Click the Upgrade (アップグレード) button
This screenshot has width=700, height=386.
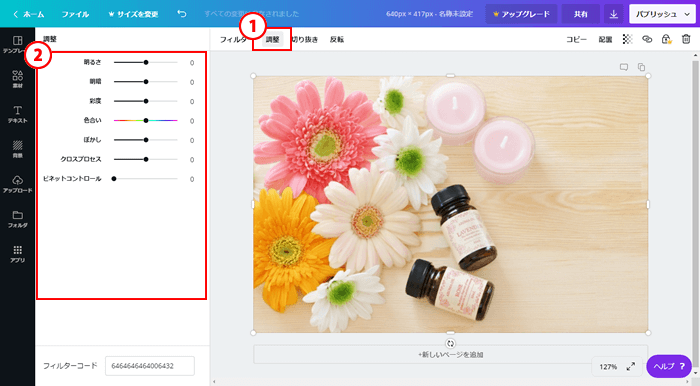point(521,14)
